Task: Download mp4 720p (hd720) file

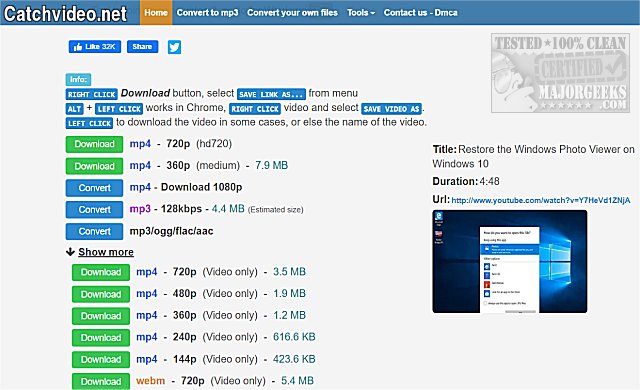Action: [94, 144]
